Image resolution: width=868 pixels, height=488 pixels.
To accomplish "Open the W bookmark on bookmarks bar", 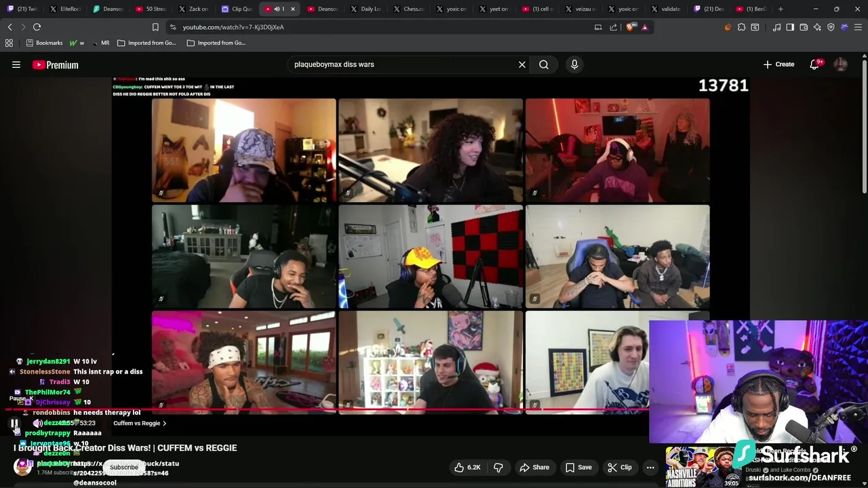I will pyautogui.click(x=77, y=43).
